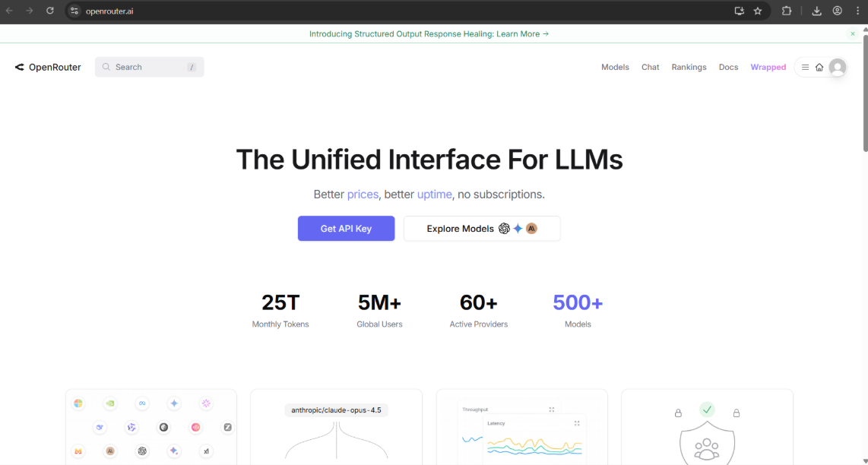Click the 60+ Active Providers stat
The height and width of the screenshot is (465, 868).
[x=478, y=310]
